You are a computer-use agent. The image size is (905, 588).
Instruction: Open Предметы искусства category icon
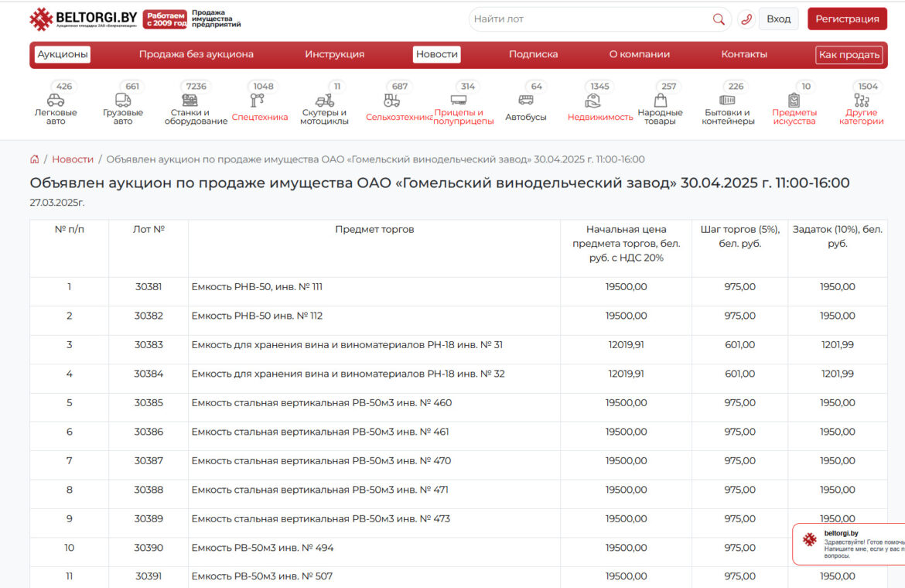click(794, 101)
